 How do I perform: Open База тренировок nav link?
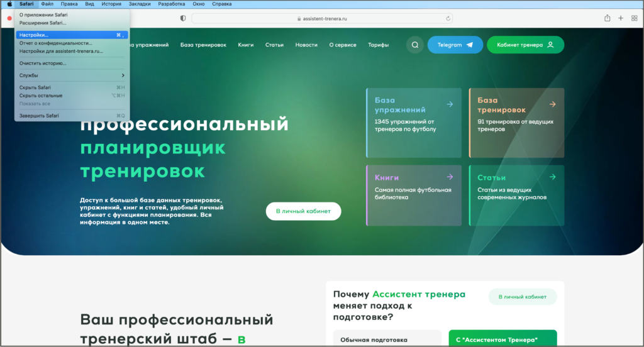203,45
